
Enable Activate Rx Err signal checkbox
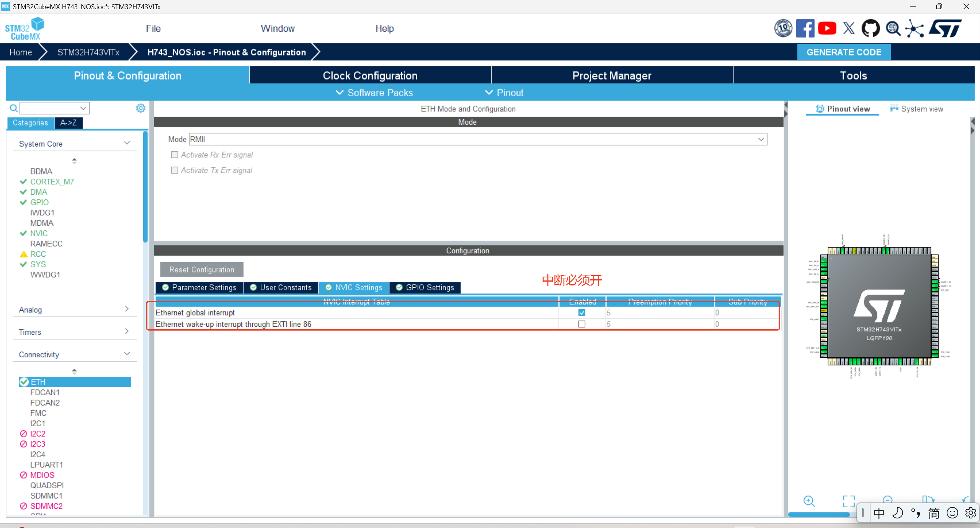click(175, 155)
